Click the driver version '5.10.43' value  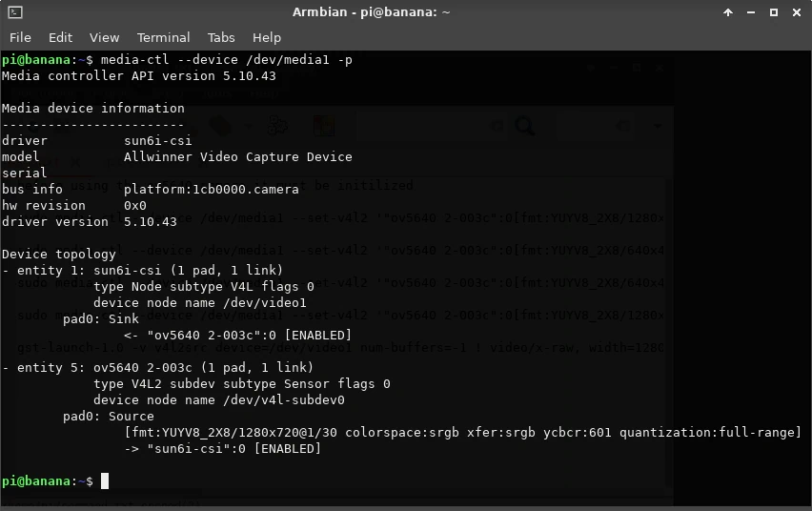151,222
